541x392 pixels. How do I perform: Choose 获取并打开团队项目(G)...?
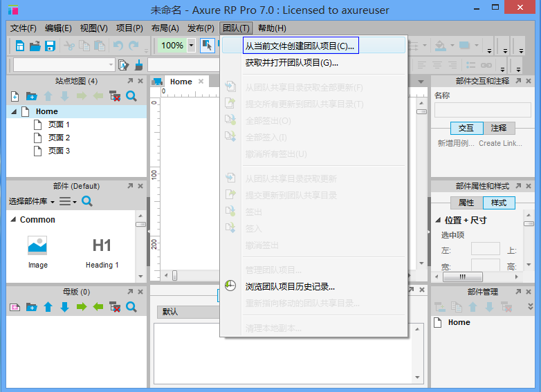tap(313, 63)
